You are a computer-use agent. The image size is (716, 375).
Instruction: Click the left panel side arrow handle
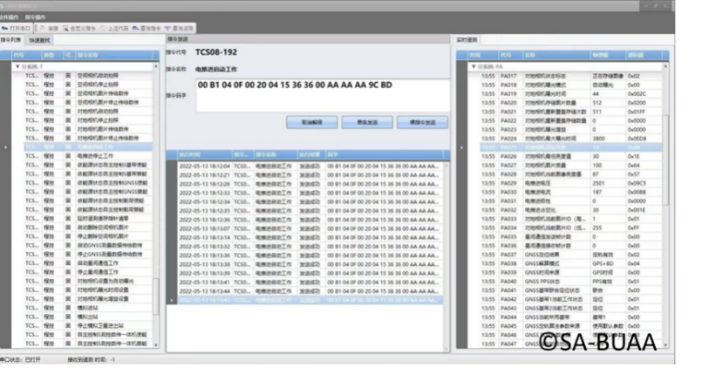5,147
